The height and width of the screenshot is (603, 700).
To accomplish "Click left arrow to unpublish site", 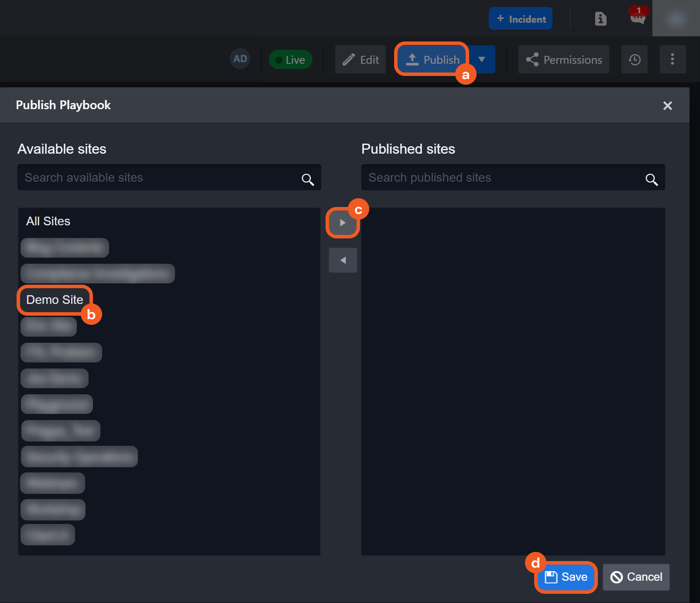I will [x=343, y=260].
